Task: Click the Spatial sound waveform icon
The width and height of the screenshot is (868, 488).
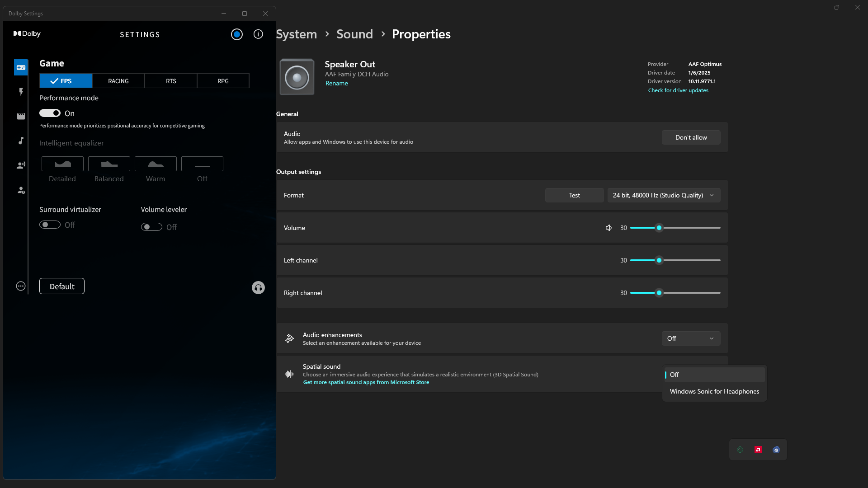Action: tap(289, 374)
